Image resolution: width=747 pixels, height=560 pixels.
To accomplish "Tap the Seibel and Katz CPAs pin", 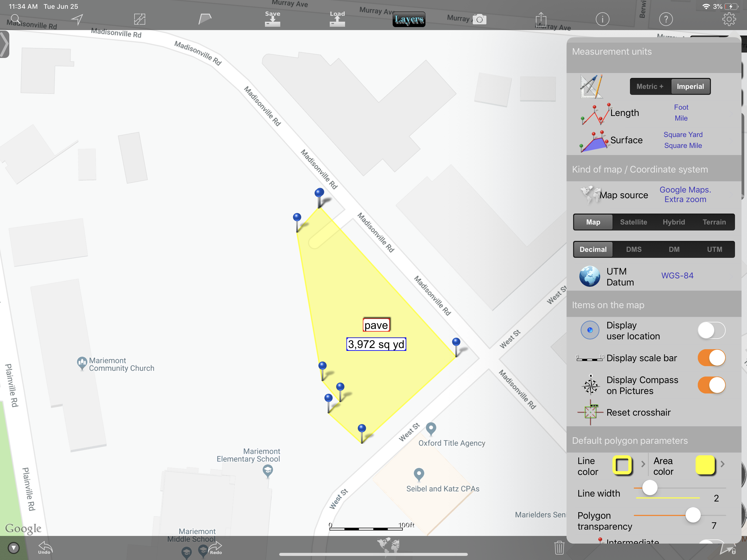I will 419,475.
